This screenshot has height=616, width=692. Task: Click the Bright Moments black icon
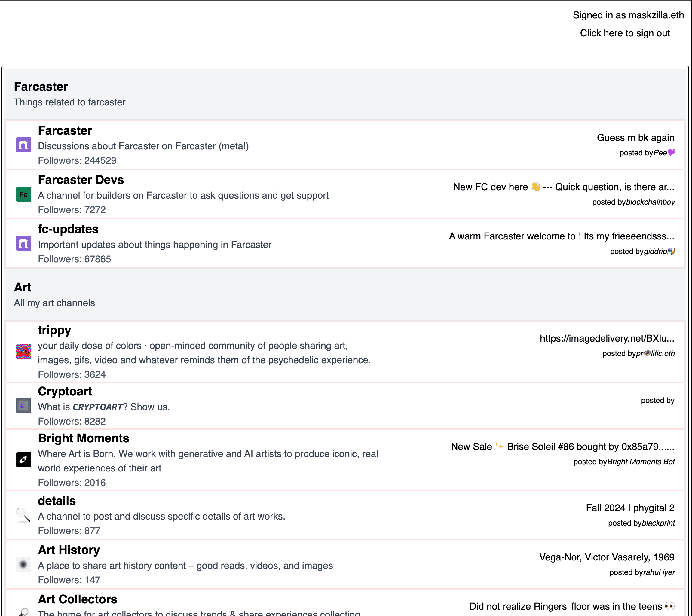click(23, 460)
